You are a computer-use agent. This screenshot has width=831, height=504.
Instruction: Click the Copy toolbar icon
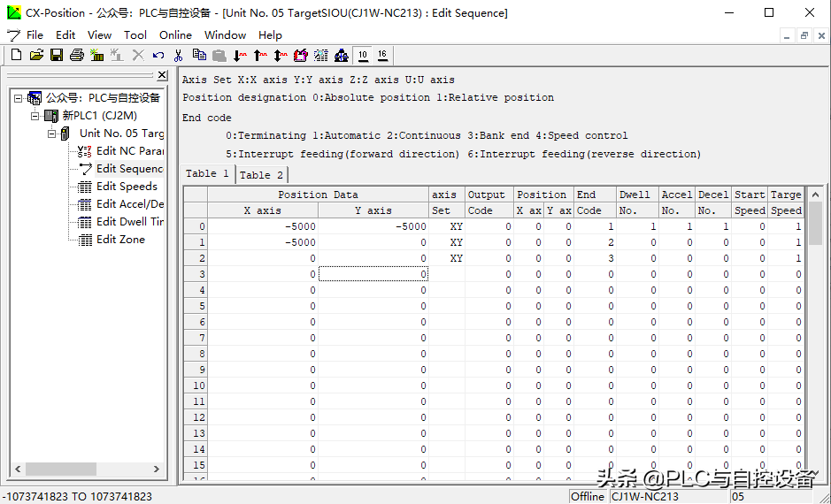[x=199, y=55]
